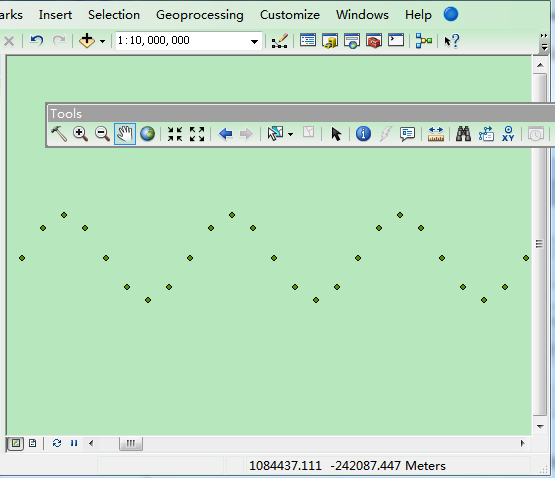Open the Geoprocessing menu
Viewport: 555px width, 478px height.
pos(200,15)
